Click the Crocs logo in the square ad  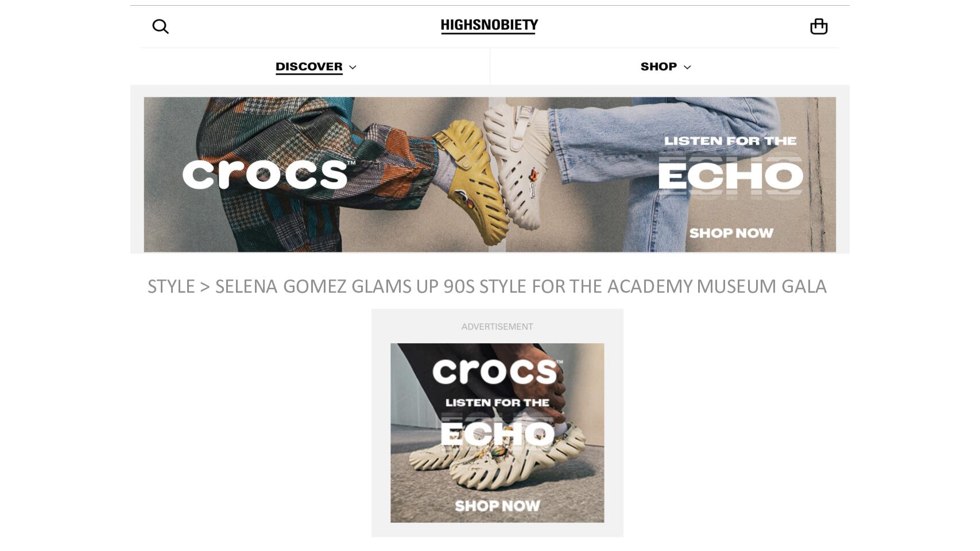tap(497, 371)
